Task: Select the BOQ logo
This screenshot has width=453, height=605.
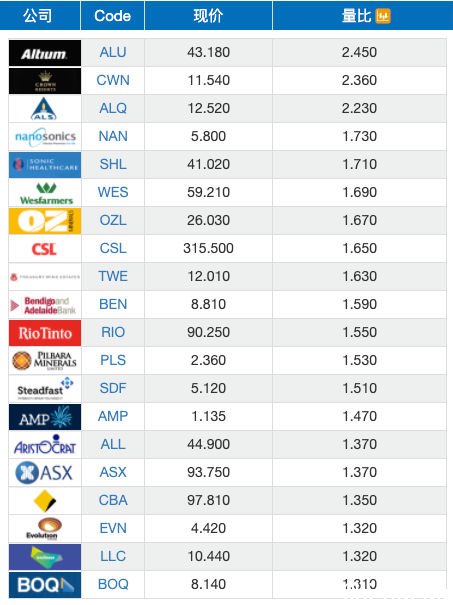Action: [45, 585]
